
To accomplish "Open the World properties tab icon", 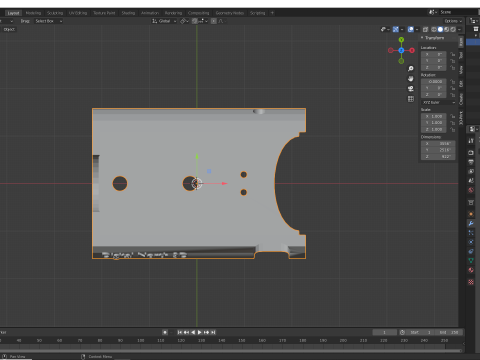I will [x=471, y=190].
